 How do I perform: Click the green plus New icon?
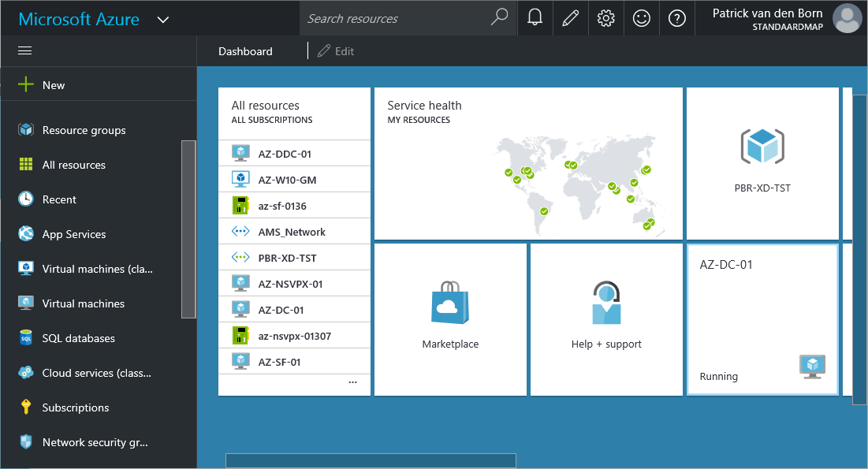25,84
